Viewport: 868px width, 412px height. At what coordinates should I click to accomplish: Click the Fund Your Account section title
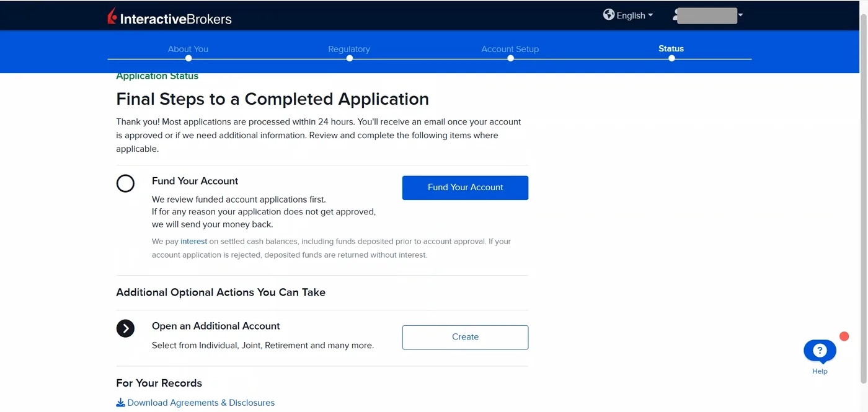point(195,181)
